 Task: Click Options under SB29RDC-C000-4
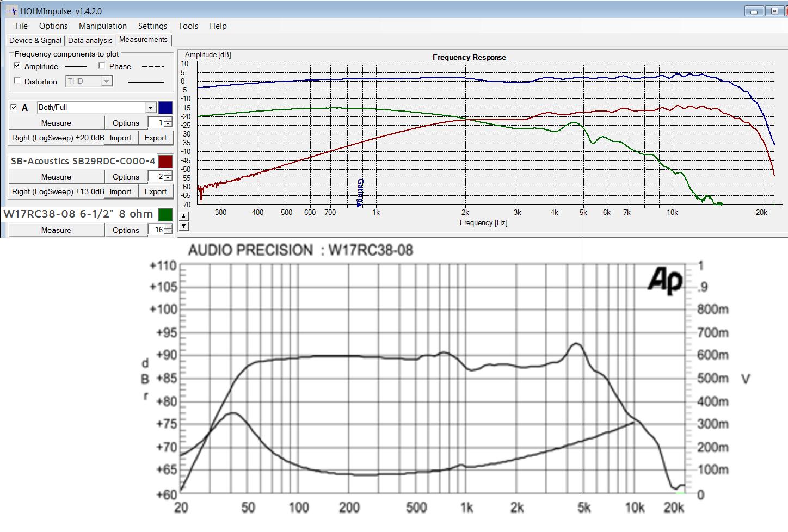point(126,177)
